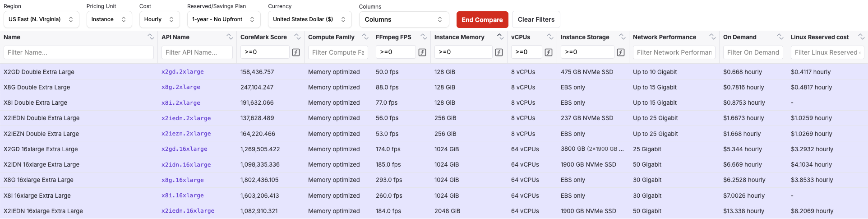Click sort icon in Network Performance header
This screenshot has width=868, height=219.
(712, 37)
